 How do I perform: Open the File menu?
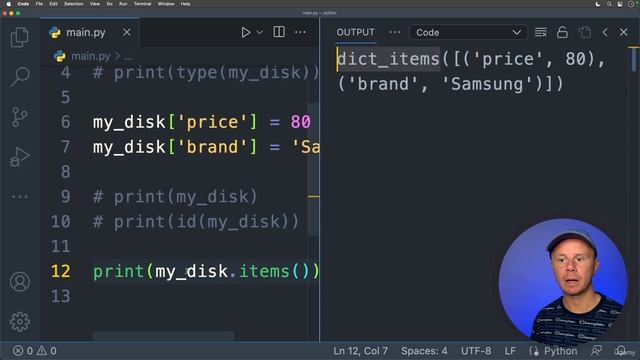(x=39, y=4)
